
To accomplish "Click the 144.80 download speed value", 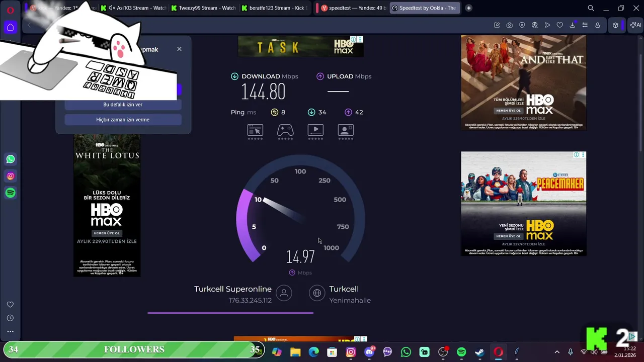I will pyautogui.click(x=263, y=92).
